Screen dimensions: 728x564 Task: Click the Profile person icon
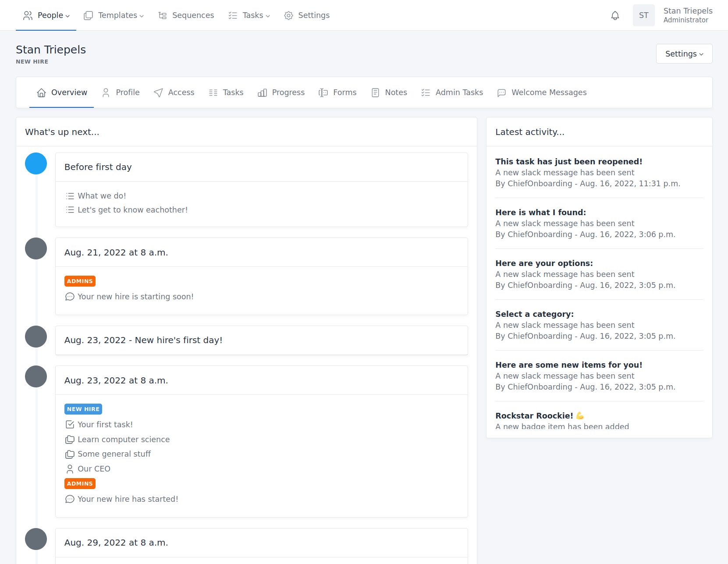106,92
